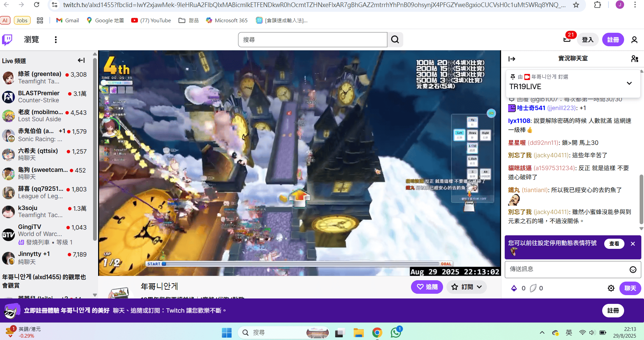Open the emote picker smiley
Viewport: 644px width, 340px height.
[x=633, y=269]
